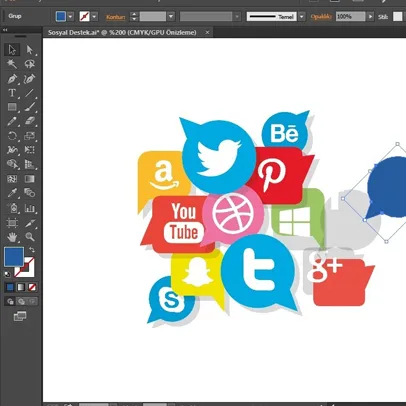The height and width of the screenshot is (406, 406).
Task: Select the Column Graph tool
Action: click(x=30, y=208)
